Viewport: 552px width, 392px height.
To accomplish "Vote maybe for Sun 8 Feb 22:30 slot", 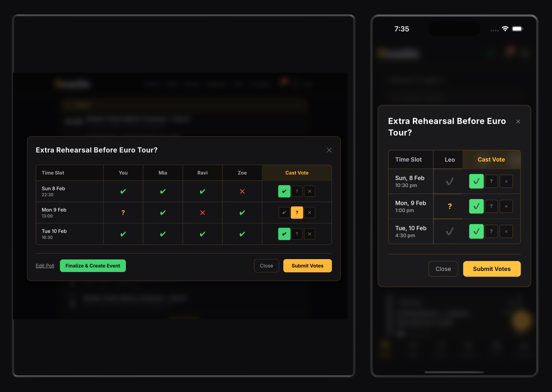I will tap(297, 191).
